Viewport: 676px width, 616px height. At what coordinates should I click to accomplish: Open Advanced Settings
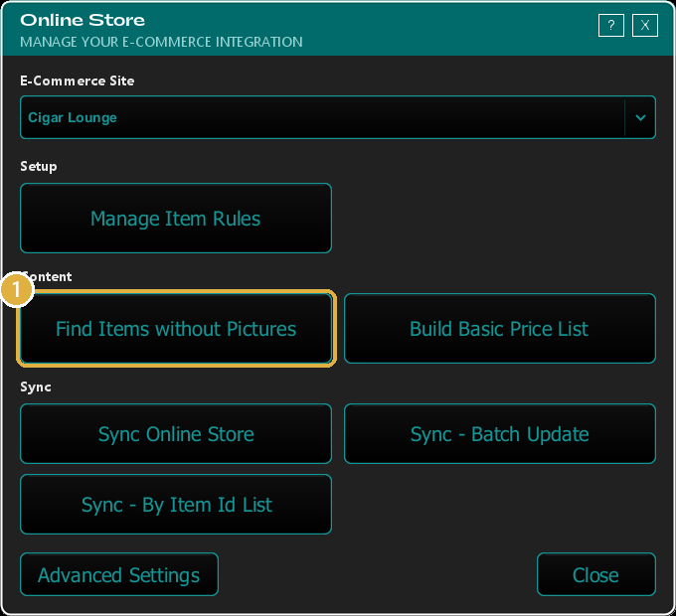pos(119,574)
